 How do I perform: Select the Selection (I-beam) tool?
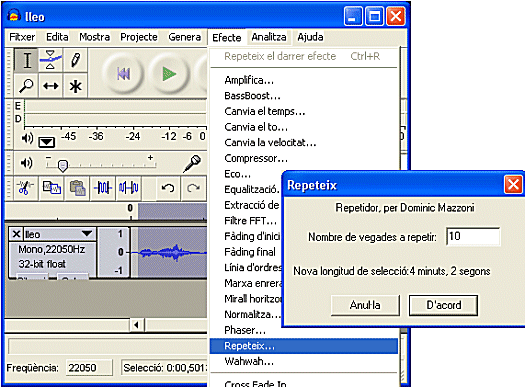pos(27,60)
